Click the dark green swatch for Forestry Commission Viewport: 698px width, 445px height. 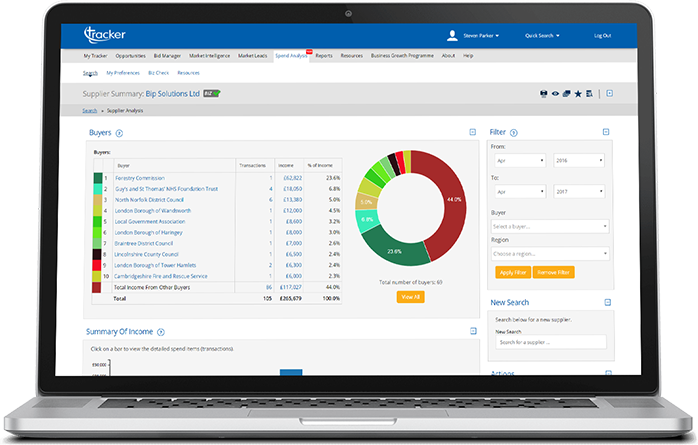tap(97, 178)
